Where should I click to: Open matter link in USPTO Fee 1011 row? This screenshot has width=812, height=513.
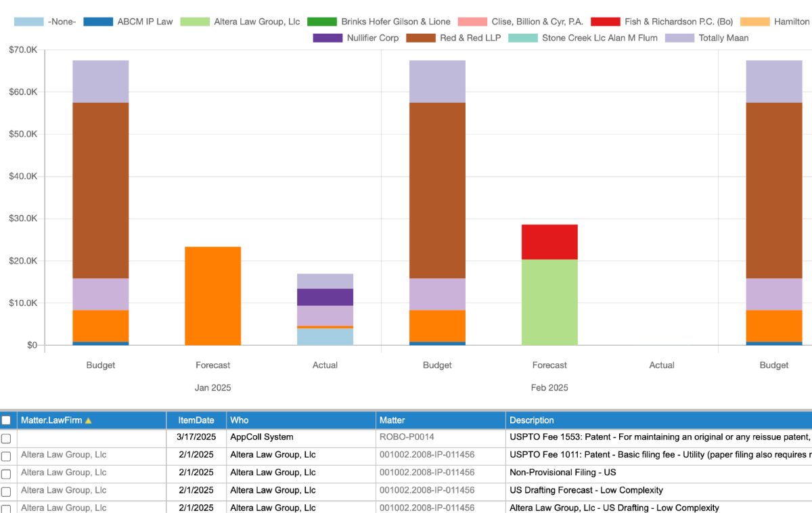point(427,455)
